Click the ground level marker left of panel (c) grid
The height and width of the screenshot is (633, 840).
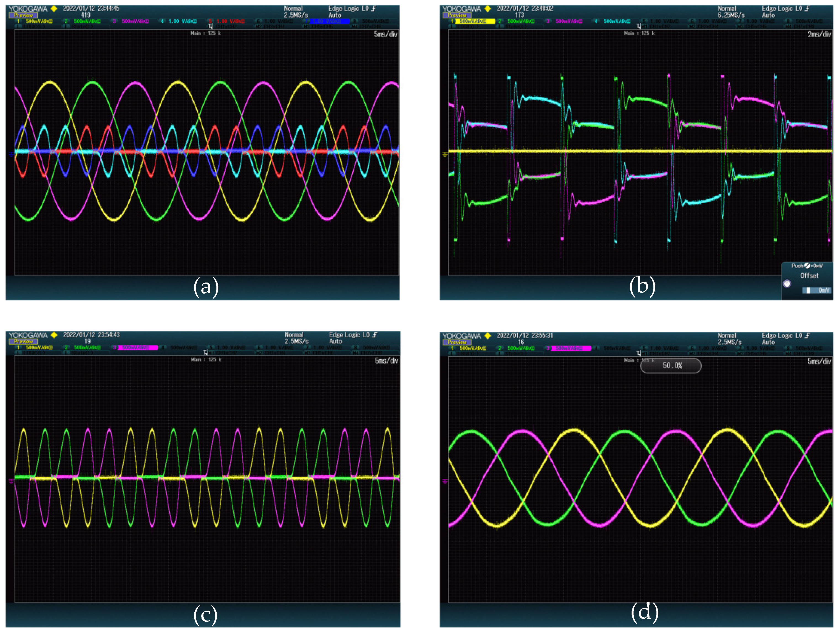click(x=11, y=481)
